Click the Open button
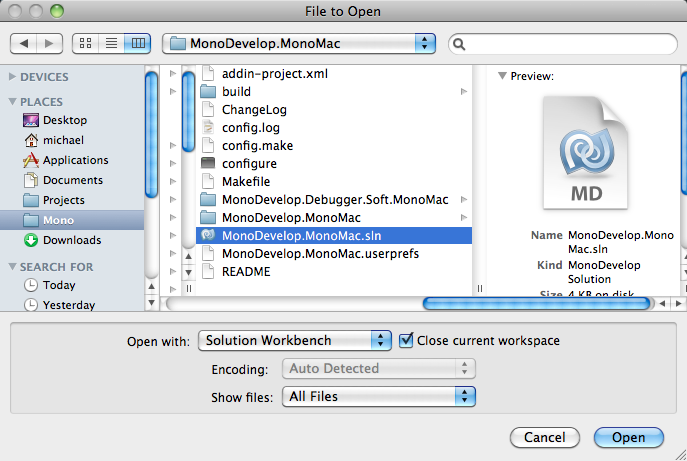 [x=629, y=437]
